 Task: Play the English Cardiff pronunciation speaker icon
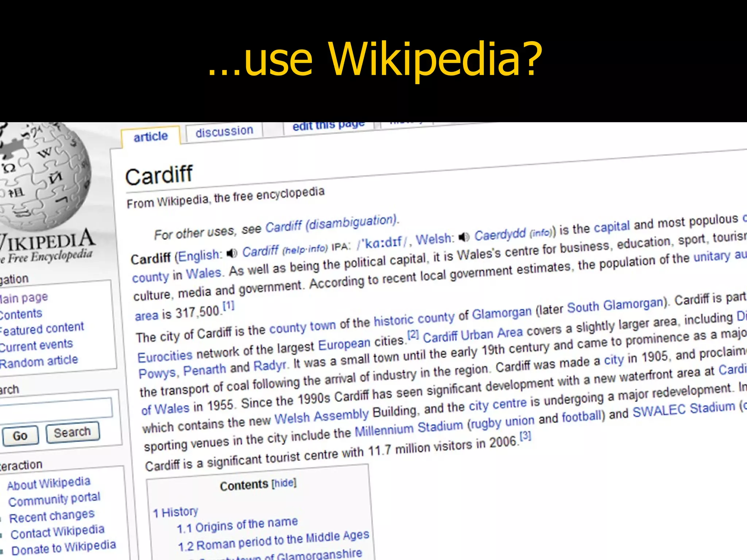coord(232,253)
